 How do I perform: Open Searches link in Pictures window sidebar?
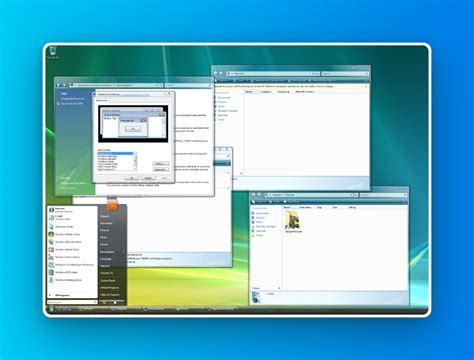pos(261,231)
